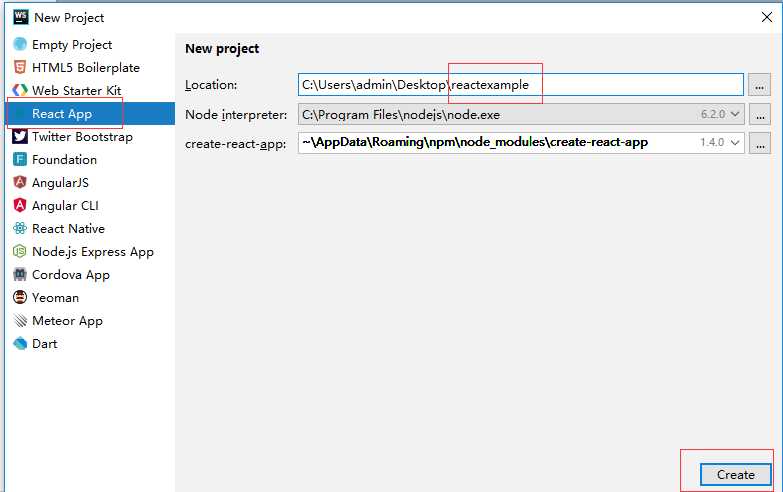Click the Node interpreter label

click(x=236, y=115)
